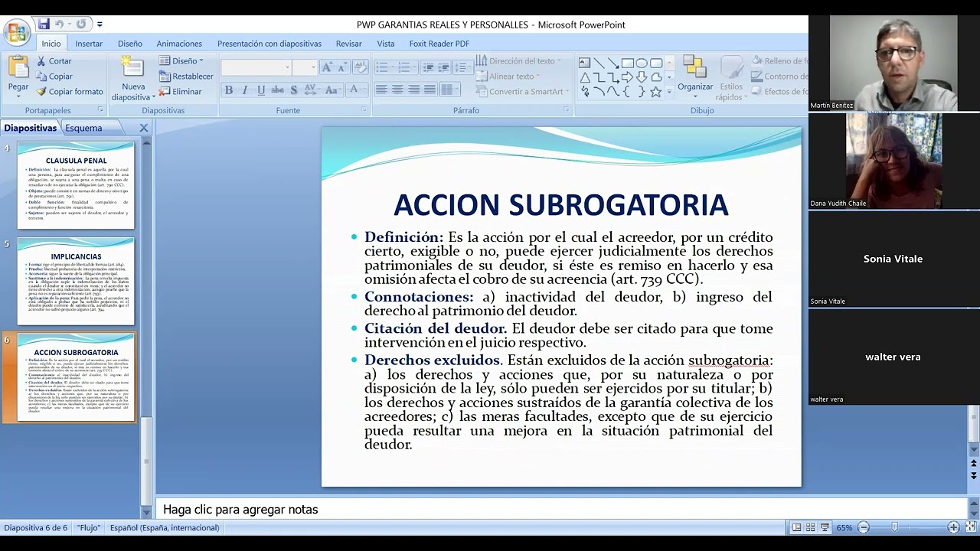Open the Office button menu
The width and height of the screenshot is (980, 551).
[15, 32]
